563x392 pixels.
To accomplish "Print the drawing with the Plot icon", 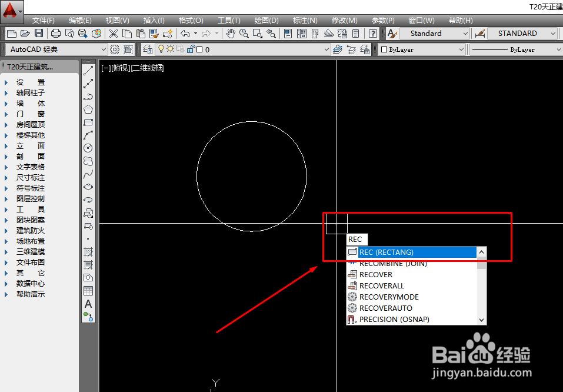I will pos(56,34).
